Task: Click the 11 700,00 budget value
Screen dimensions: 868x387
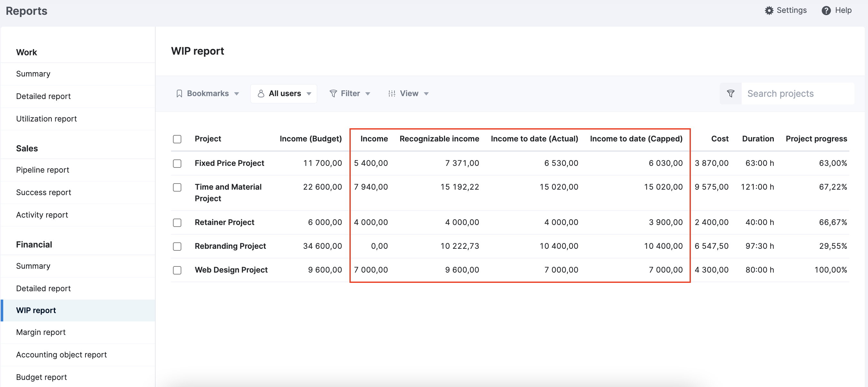Action: [322, 163]
